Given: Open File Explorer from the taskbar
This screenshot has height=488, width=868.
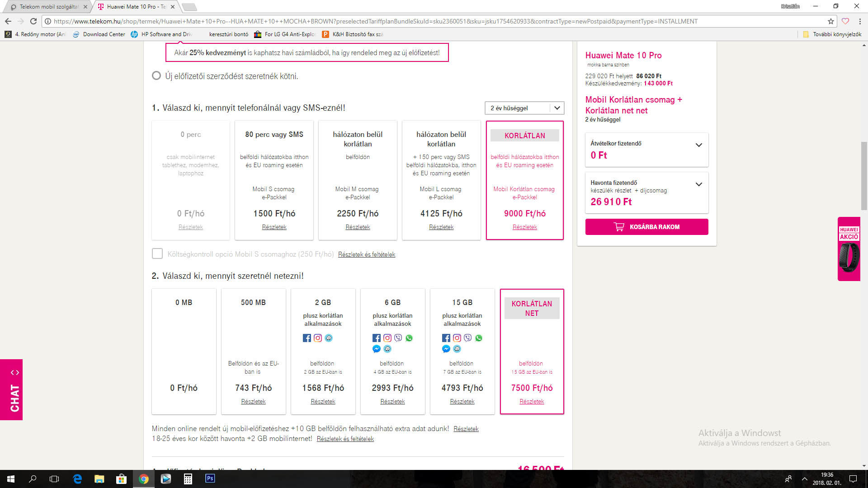Looking at the screenshot, I should tap(99, 479).
